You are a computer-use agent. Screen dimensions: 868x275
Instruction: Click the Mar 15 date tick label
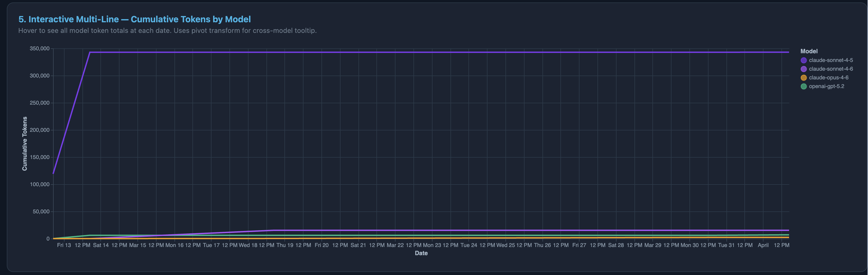pyautogui.click(x=137, y=245)
